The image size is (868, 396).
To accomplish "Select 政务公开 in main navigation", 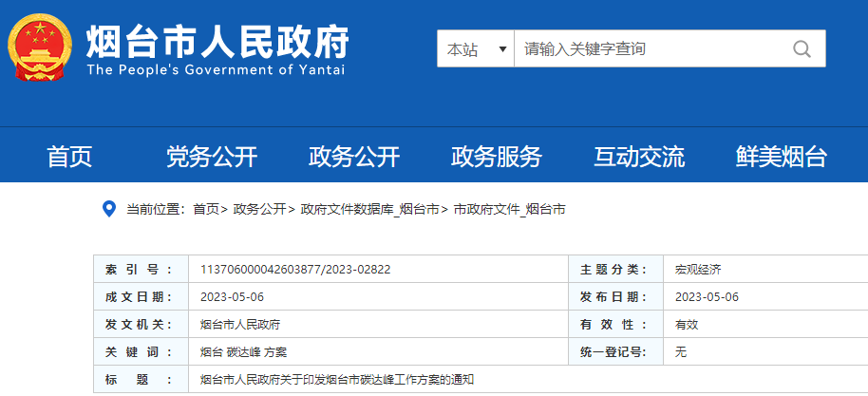I will 354,157.
